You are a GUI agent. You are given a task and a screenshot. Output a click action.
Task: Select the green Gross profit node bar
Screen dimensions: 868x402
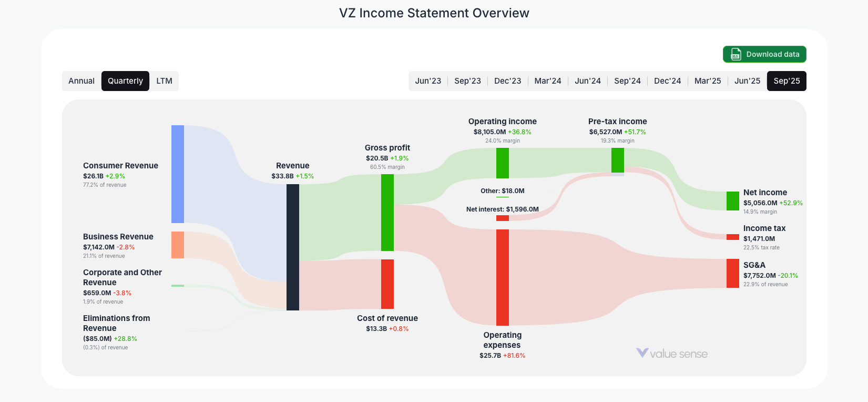tap(387, 213)
